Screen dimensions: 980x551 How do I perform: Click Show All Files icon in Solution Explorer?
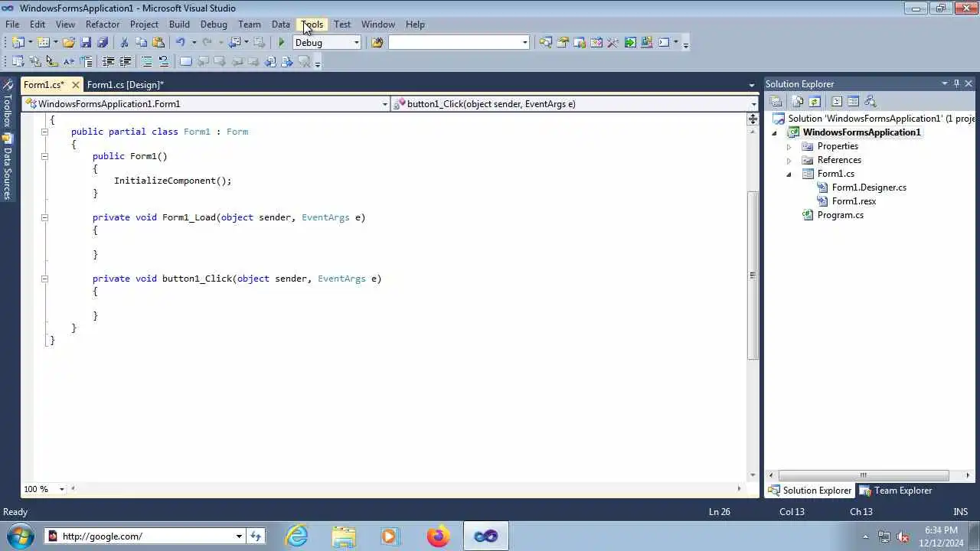click(798, 102)
